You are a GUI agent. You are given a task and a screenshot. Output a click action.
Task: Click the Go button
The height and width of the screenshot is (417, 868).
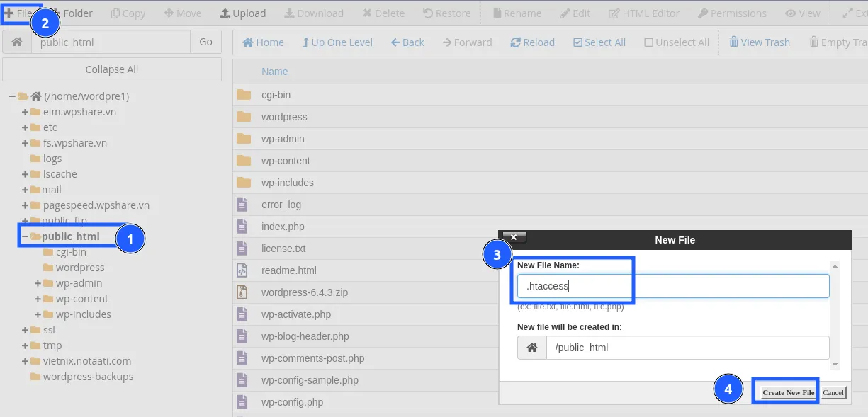205,42
